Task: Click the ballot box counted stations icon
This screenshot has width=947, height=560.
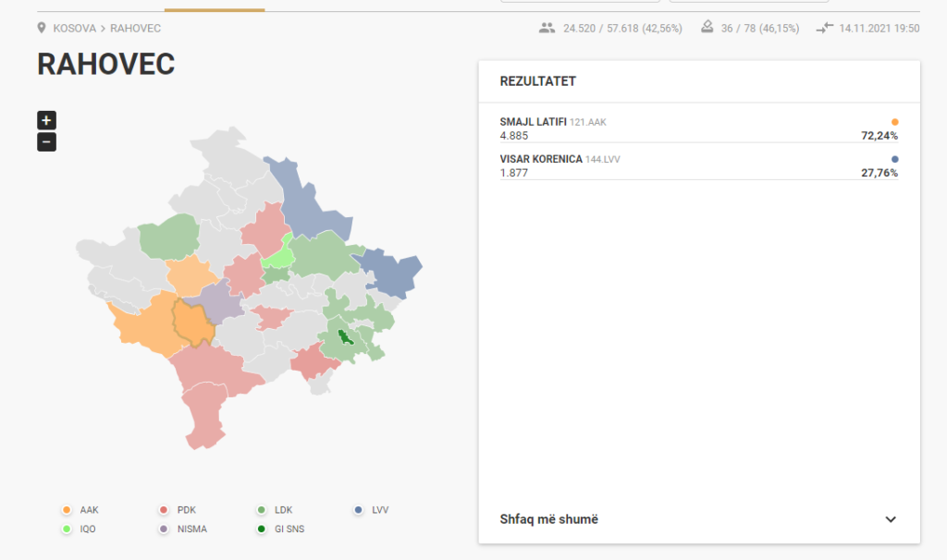Action: (x=707, y=29)
